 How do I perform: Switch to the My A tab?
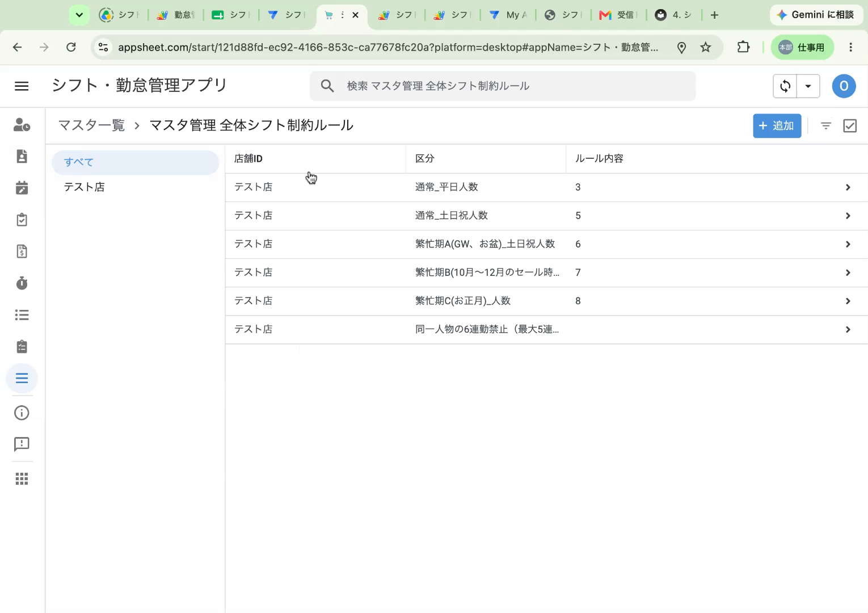tap(508, 15)
